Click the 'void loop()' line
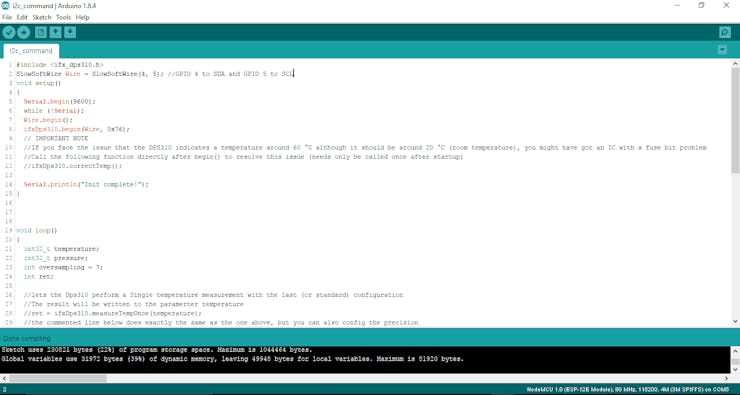Viewport: 740px width, 395px height. pyautogui.click(x=37, y=231)
